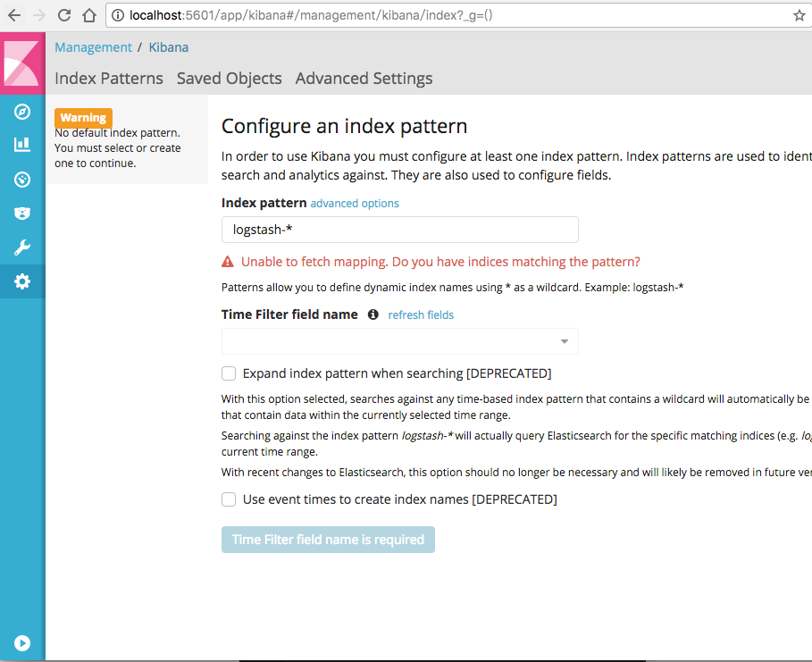Click the orange Warning badge
This screenshot has width=812, height=662.
pos(83,118)
